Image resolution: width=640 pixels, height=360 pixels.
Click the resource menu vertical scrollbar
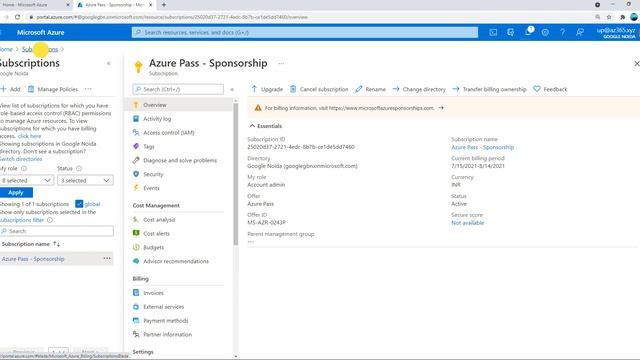236,173
